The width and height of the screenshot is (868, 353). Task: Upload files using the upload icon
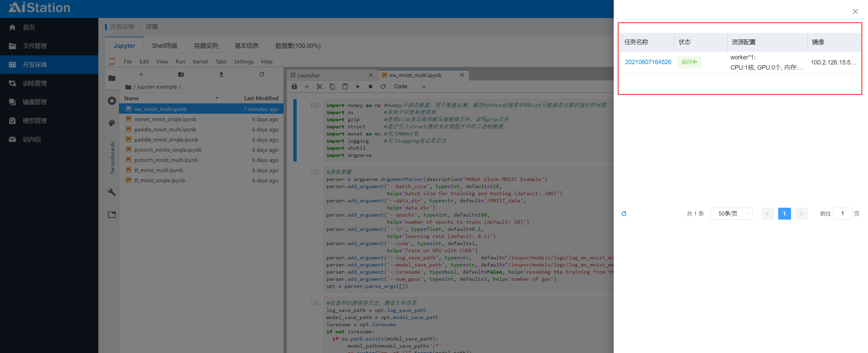point(221,74)
